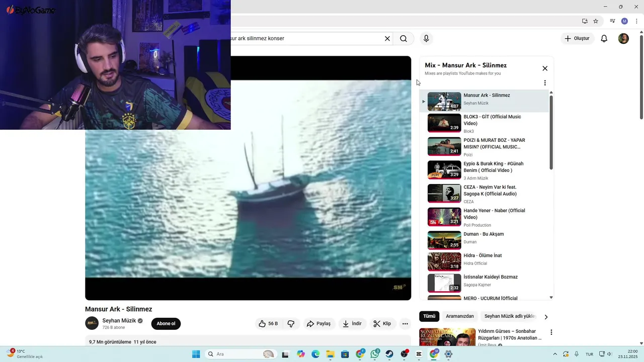Screen dimensions: 644x362
Task: Open the YouTube account avatar menu
Action: pos(623,39)
